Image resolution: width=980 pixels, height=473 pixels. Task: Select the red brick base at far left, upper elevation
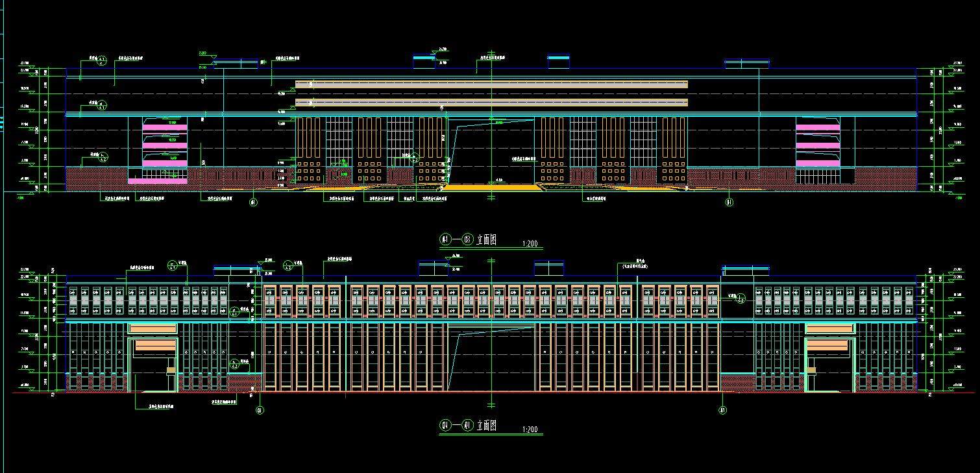pos(97,178)
